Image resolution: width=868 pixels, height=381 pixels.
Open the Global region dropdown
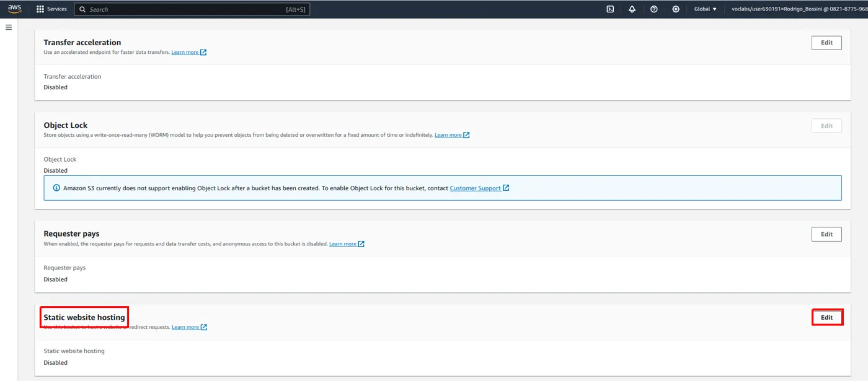[x=706, y=9]
